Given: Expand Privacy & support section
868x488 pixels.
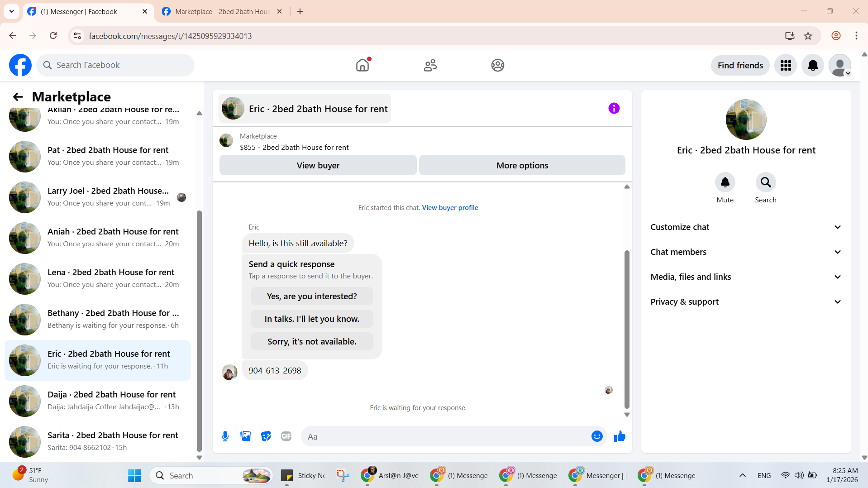Looking at the screenshot, I should click(746, 302).
